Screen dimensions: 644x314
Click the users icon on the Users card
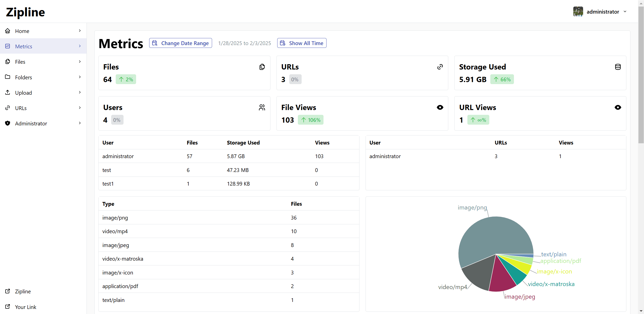coord(262,107)
